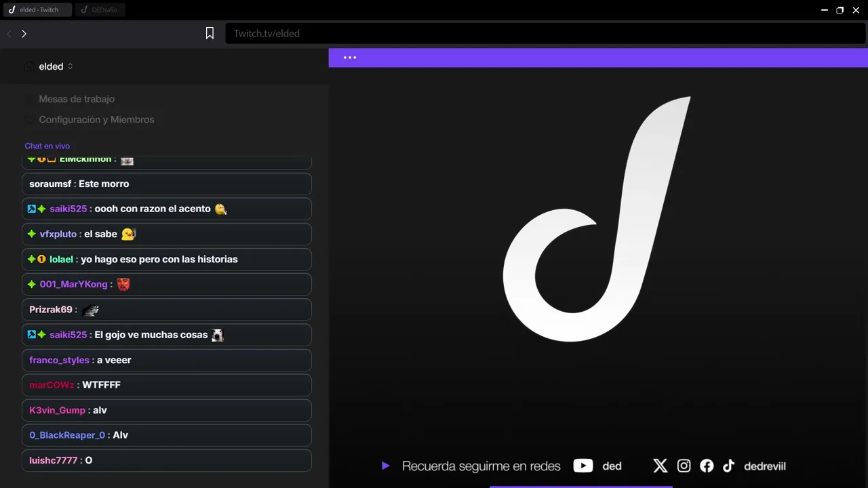Click the Facebook icon

(707, 466)
